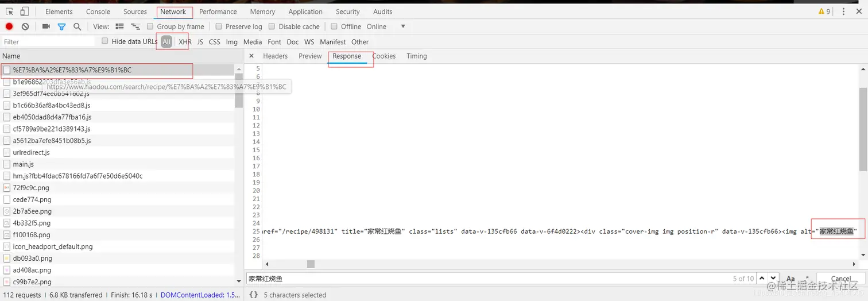Open the Sources tab
This screenshot has width=868, height=301.
tap(135, 11)
